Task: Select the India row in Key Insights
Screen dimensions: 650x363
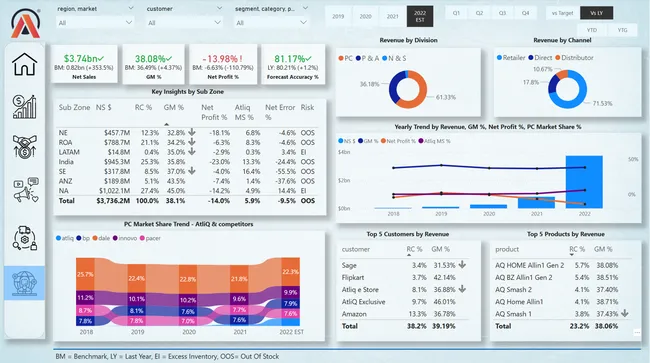Action: coord(187,162)
